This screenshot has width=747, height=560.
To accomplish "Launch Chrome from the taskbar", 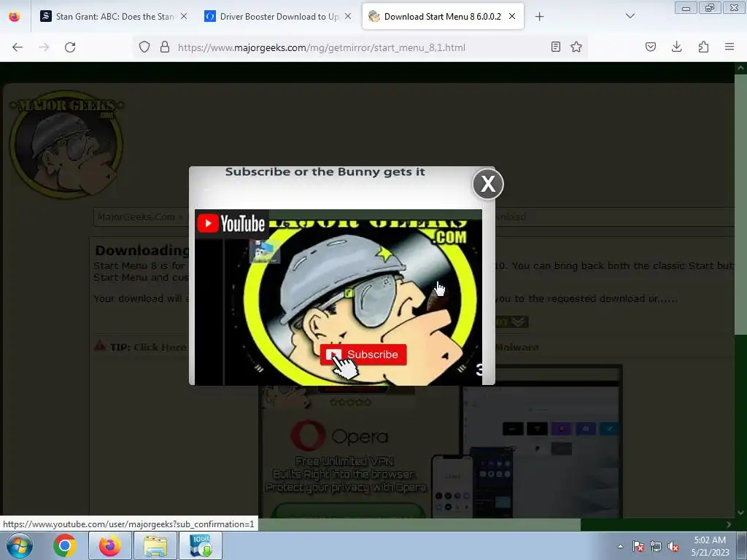I will (65, 545).
